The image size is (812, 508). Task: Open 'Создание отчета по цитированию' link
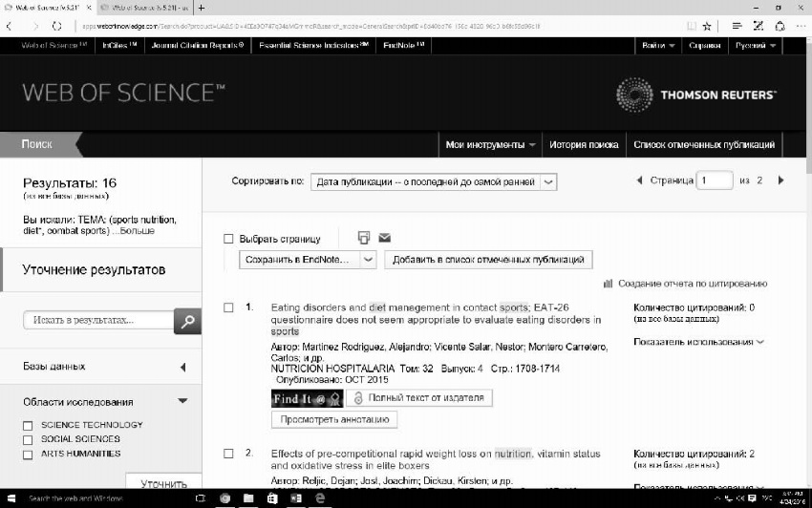tap(692, 284)
